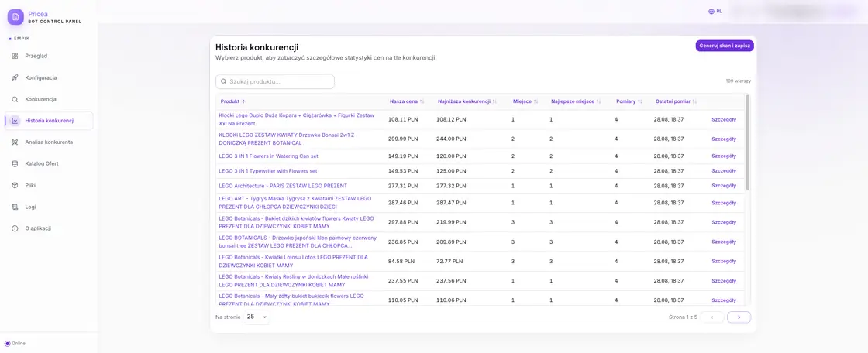Open LEGO 3 IN 1 Typewriter product link
Viewport: 868px width, 353px height.
268,171
